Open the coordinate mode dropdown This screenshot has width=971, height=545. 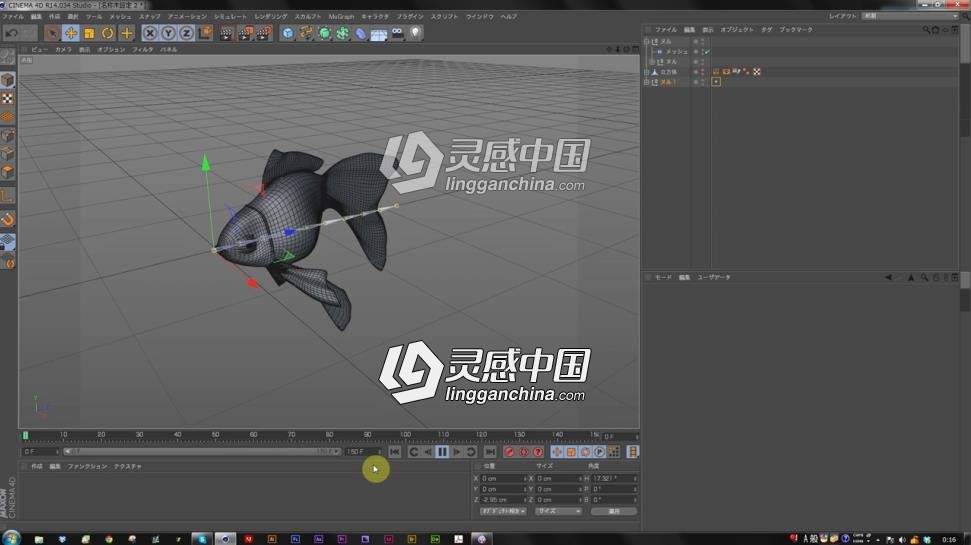[503, 512]
